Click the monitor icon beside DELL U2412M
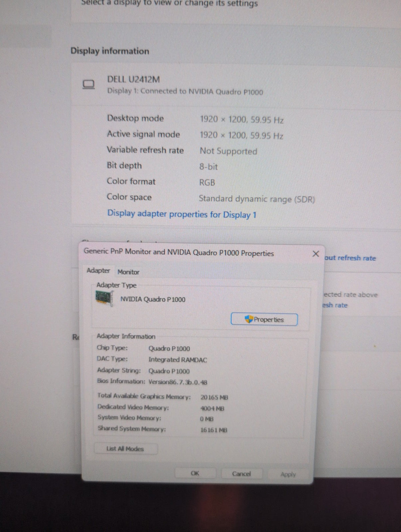401x532 pixels. click(x=89, y=84)
